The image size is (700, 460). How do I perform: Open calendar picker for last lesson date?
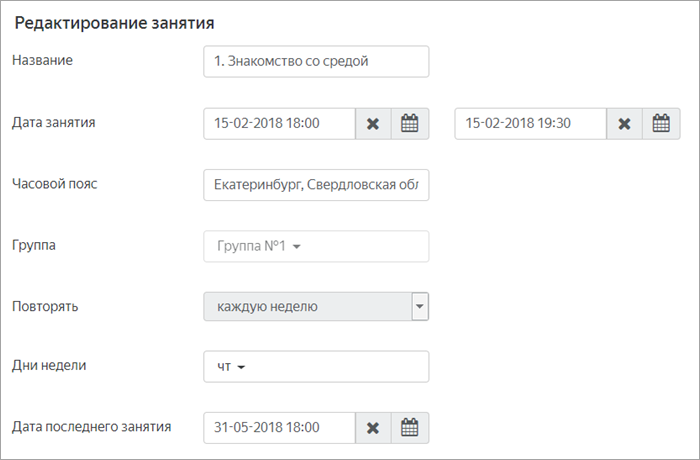(x=410, y=428)
